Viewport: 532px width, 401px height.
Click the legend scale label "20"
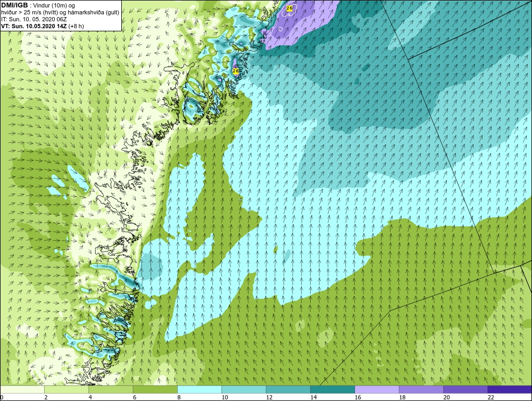point(446,398)
